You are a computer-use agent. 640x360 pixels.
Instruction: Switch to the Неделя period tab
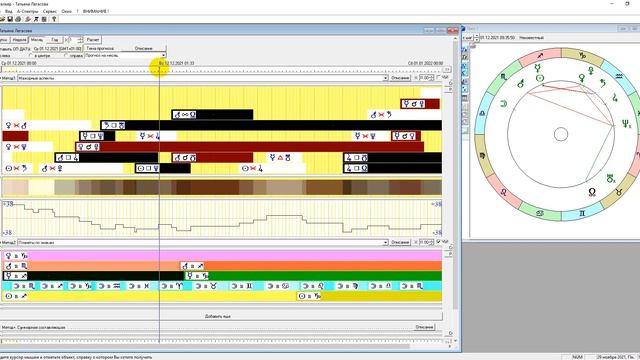click(x=19, y=40)
